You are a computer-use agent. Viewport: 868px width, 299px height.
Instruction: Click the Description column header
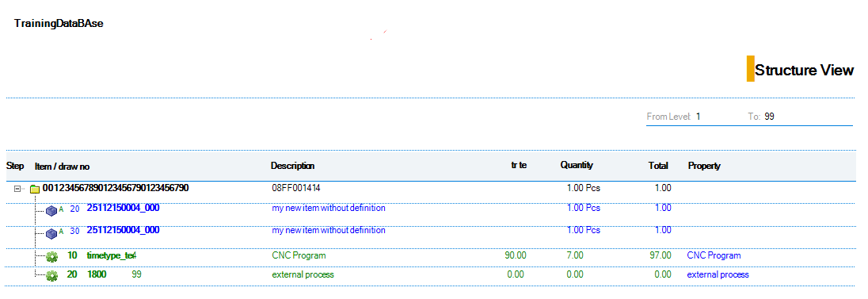[x=292, y=165]
